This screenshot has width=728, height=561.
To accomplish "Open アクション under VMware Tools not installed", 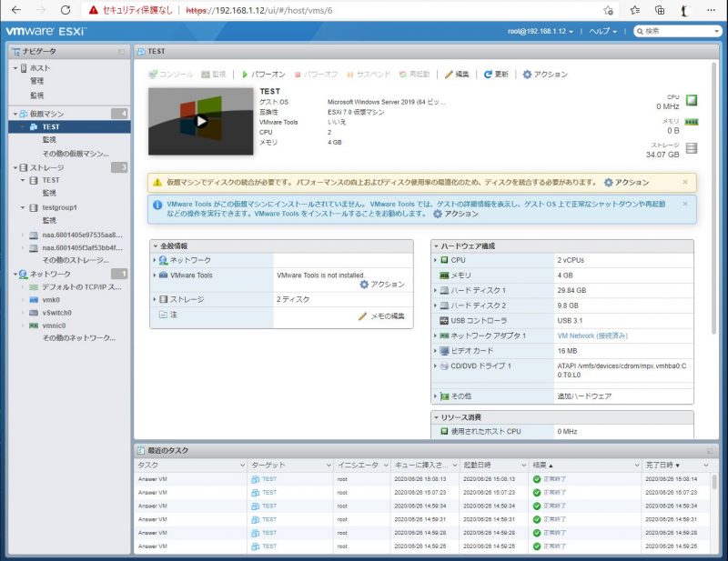I will point(382,285).
